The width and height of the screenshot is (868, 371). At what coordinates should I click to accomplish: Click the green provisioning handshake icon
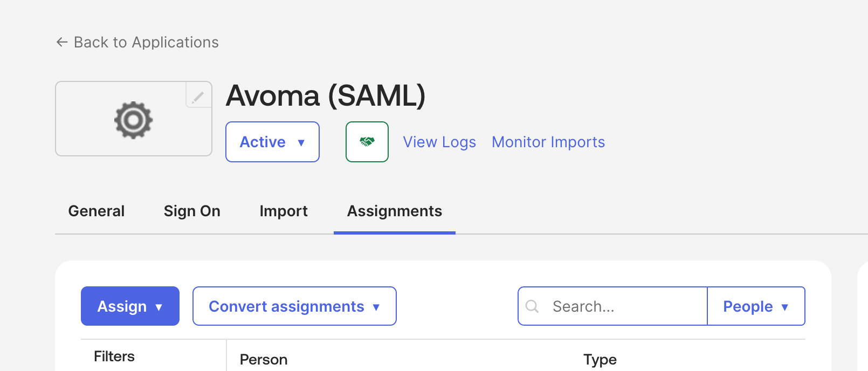[x=367, y=142]
